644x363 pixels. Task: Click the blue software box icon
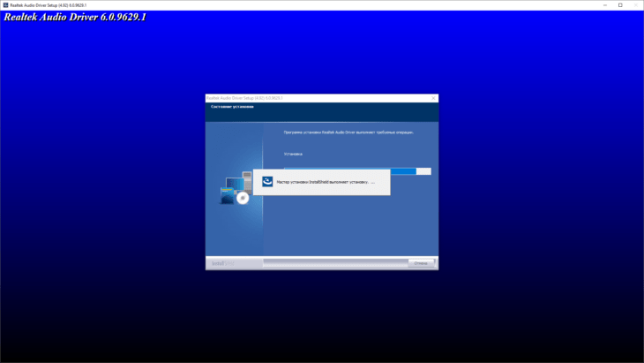[x=227, y=196]
